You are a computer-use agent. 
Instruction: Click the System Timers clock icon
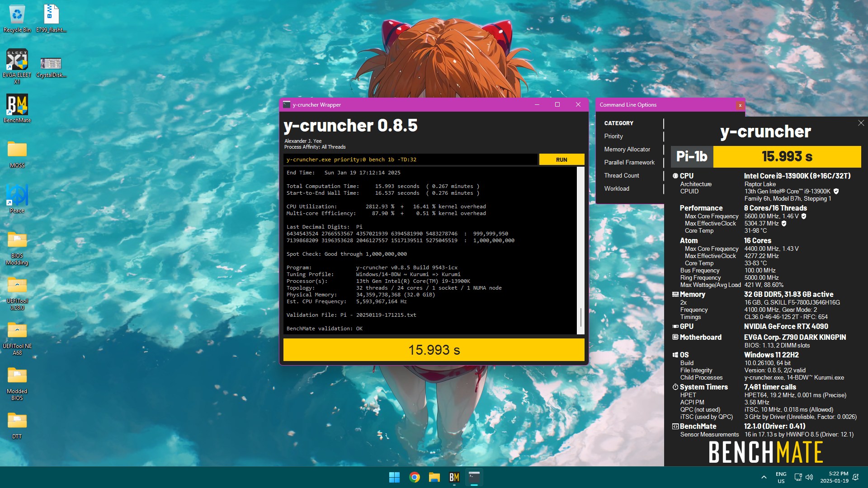[675, 387]
